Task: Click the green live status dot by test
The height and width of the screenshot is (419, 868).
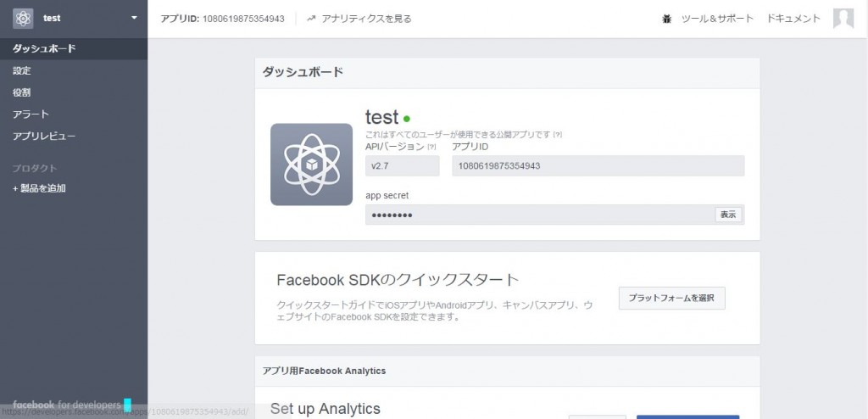Action: [407, 119]
